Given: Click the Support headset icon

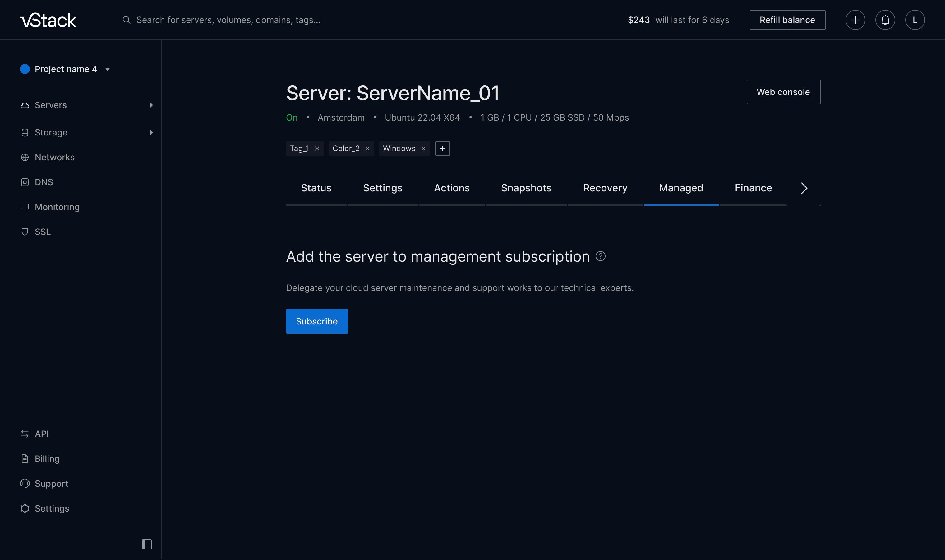Looking at the screenshot, I should (25, 484).
